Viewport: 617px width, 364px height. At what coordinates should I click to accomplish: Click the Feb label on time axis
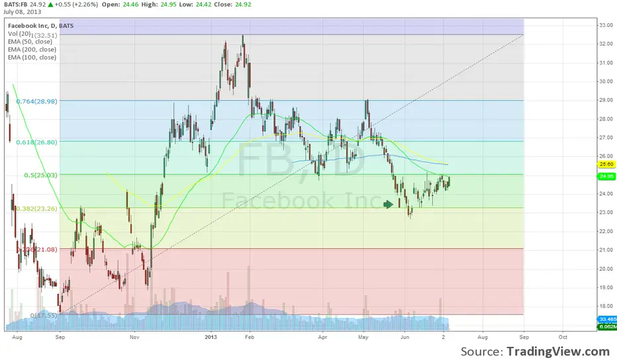[250, 338]
